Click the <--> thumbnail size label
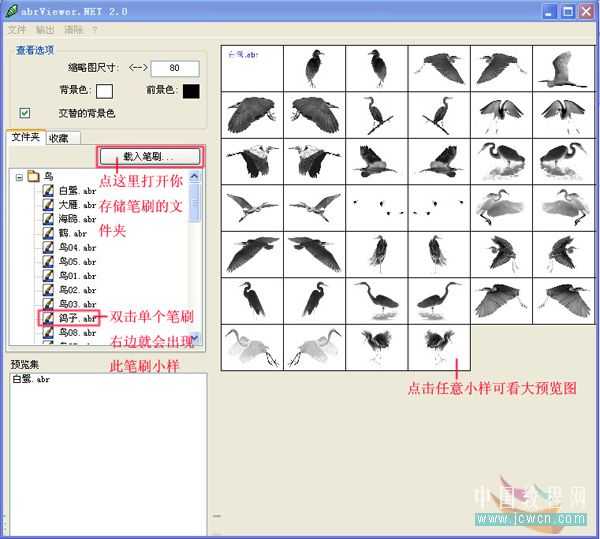 [138, 68]
